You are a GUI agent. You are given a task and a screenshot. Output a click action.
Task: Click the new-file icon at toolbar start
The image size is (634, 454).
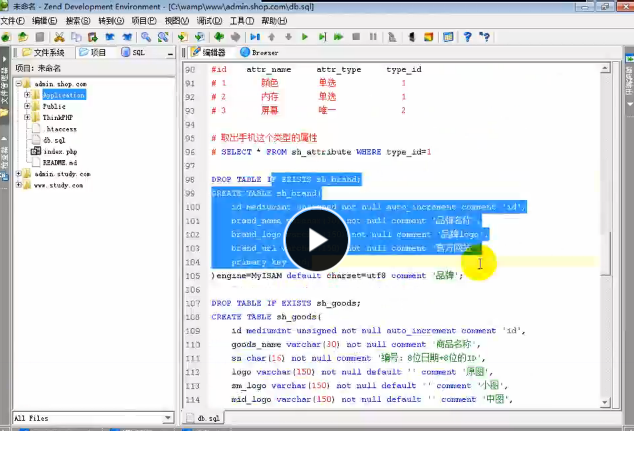(x=6, y=37)
